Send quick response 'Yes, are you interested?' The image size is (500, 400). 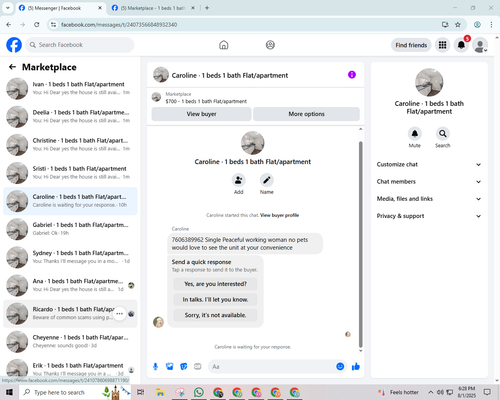(x=215, y=284)
